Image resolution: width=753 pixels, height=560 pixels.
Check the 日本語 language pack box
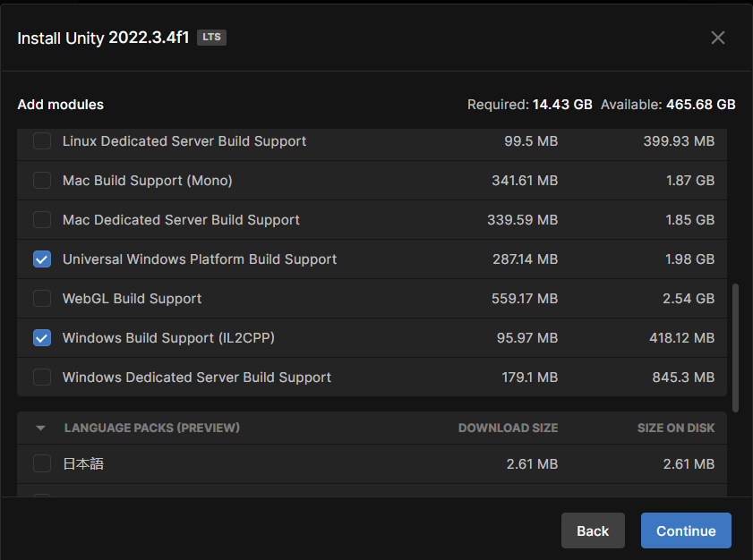(42, 464)
